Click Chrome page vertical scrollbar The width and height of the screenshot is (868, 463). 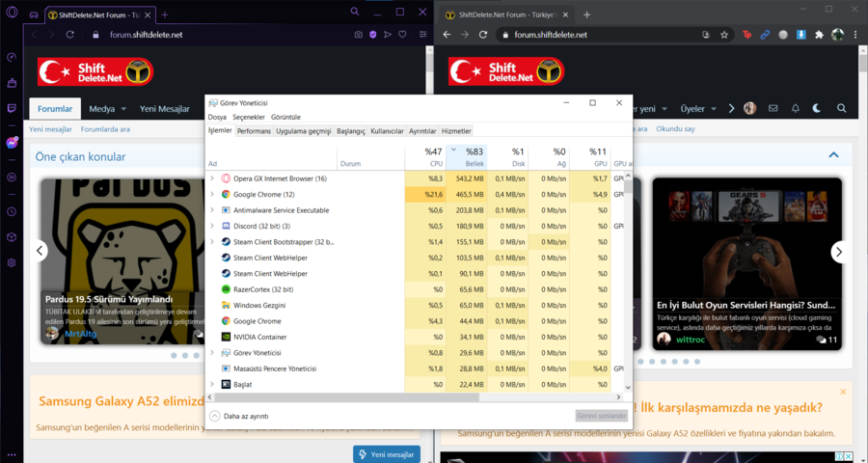pos(863,64)
